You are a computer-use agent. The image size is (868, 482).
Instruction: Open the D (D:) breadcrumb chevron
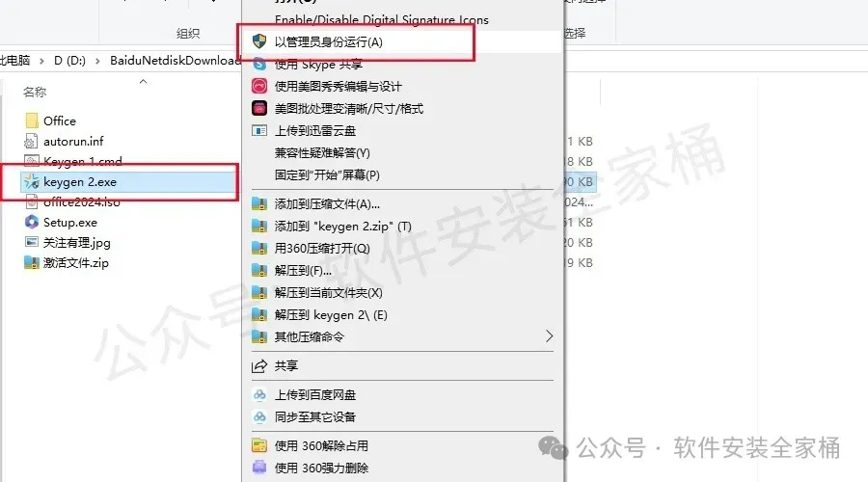97,61
